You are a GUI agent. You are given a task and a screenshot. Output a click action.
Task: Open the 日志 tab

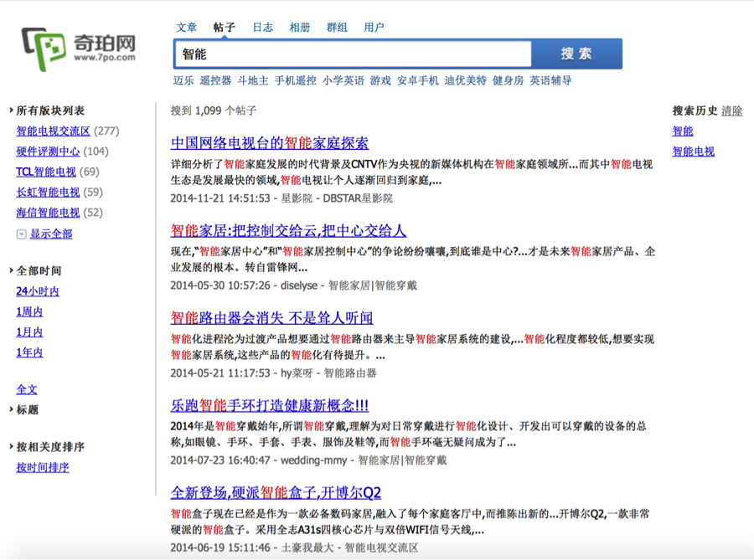262,28
